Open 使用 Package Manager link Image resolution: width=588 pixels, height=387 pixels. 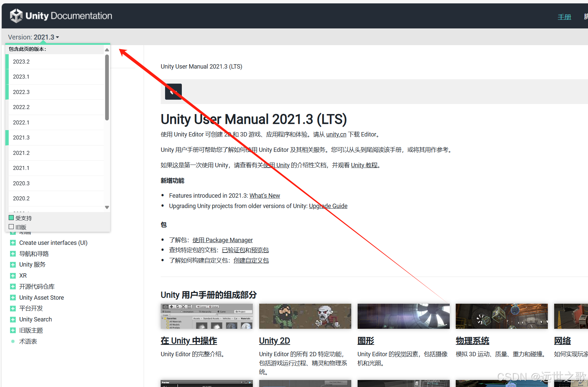click(x=222, y=240)
